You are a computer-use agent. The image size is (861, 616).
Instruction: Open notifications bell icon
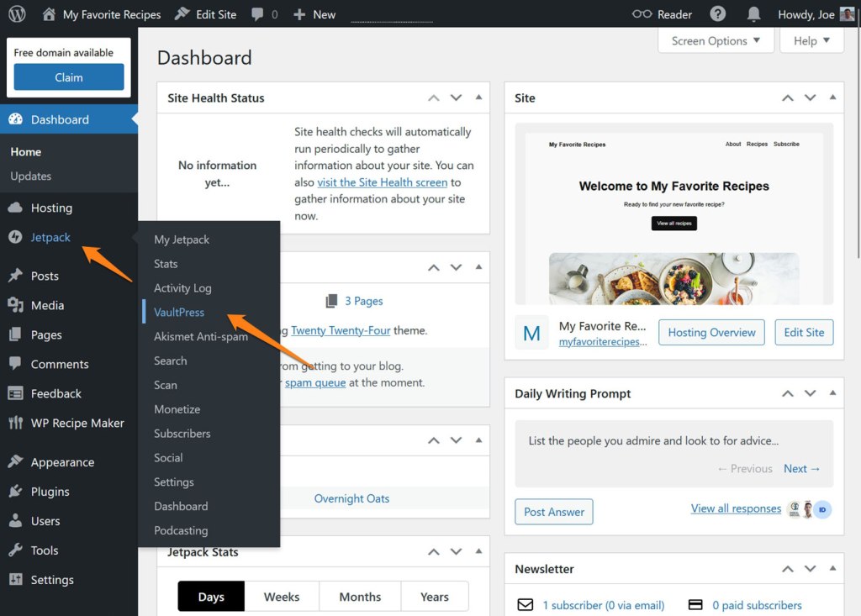(753, 14)
